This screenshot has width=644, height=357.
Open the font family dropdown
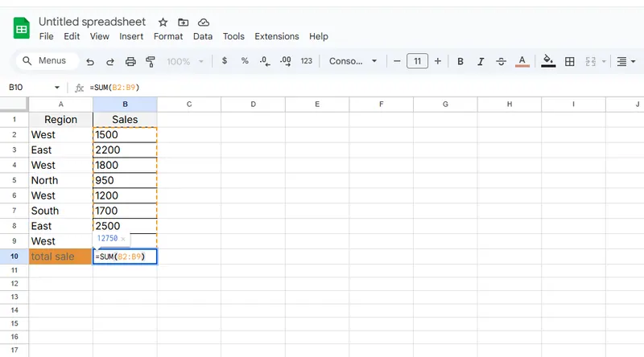[x=353, y=61]
